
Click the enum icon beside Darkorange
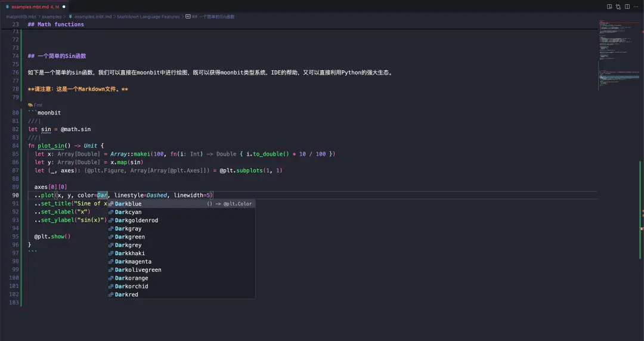pos(111,278)
